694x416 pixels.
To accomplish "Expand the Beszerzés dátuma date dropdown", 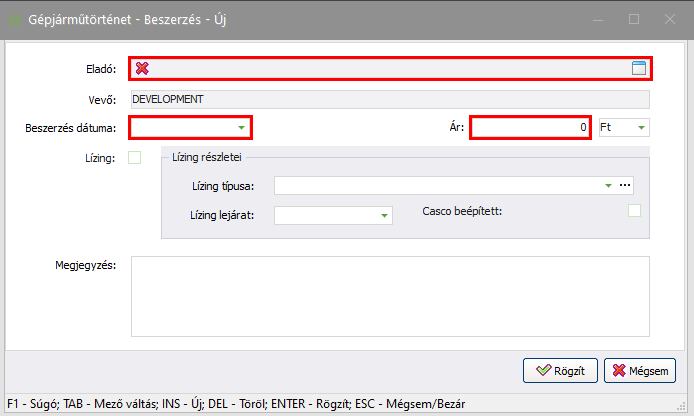I will [241, 128].
